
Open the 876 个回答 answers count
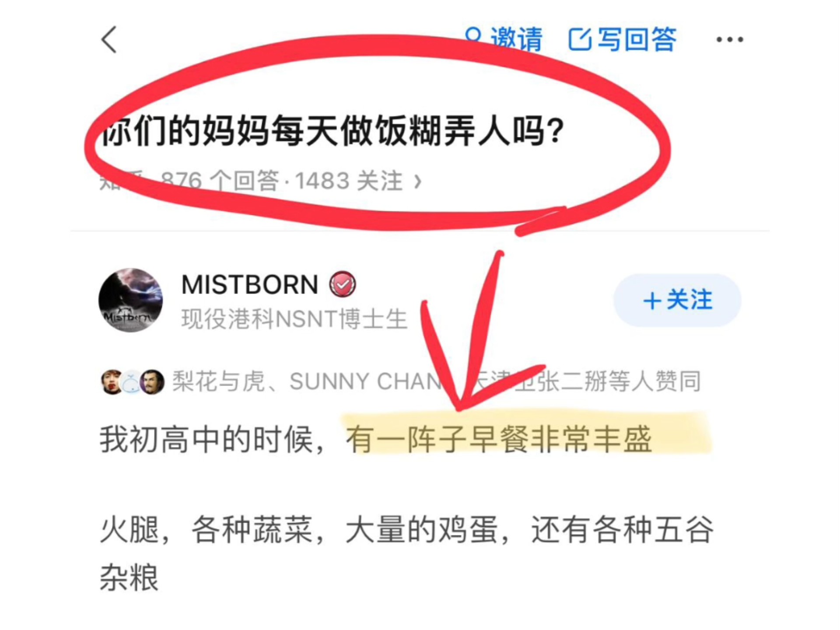point(220,181)
